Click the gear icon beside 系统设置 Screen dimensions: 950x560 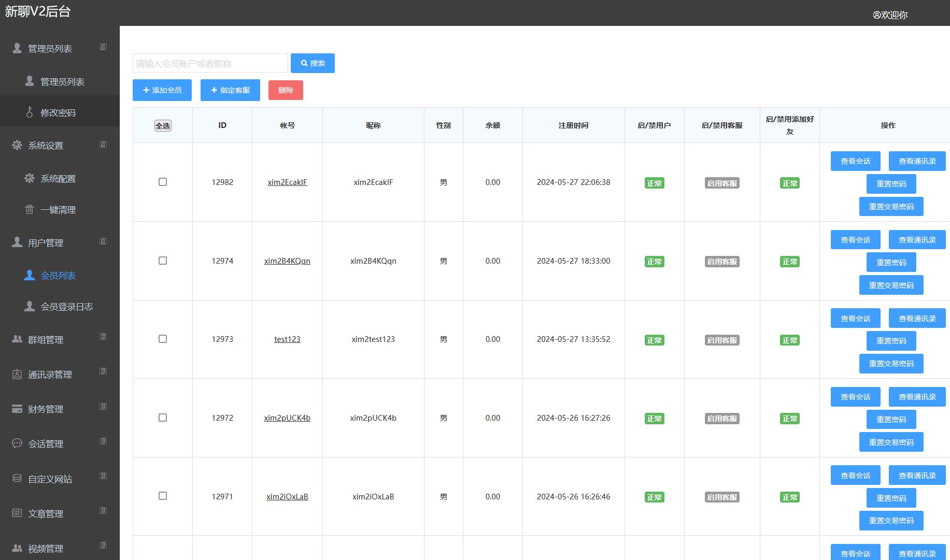(x=17, y=145)
